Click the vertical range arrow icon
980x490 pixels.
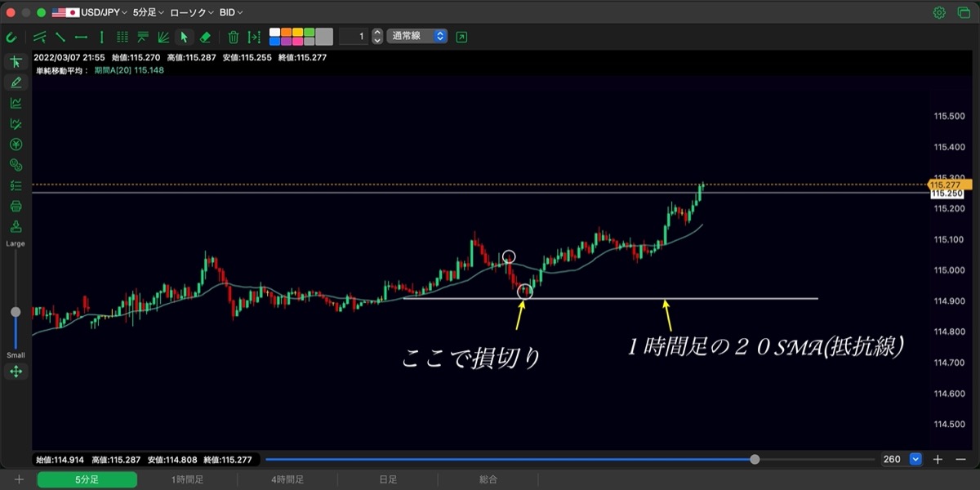[254, 37]
